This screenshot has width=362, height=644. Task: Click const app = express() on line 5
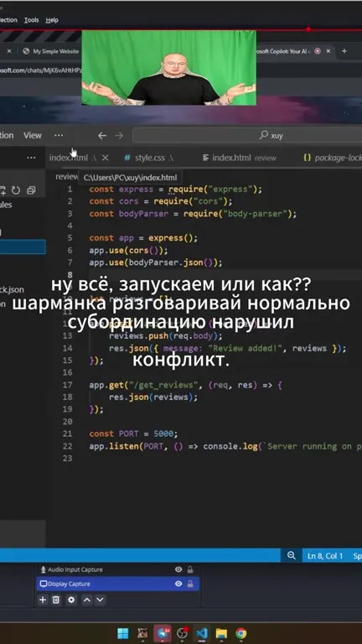click(x=143, y=238)
